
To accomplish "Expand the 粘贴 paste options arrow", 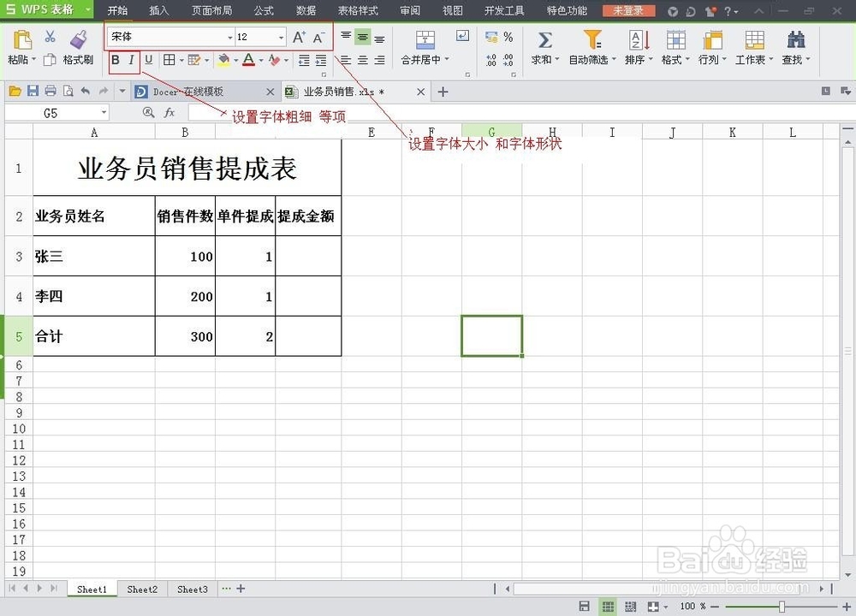I will [x=34, y=59].
